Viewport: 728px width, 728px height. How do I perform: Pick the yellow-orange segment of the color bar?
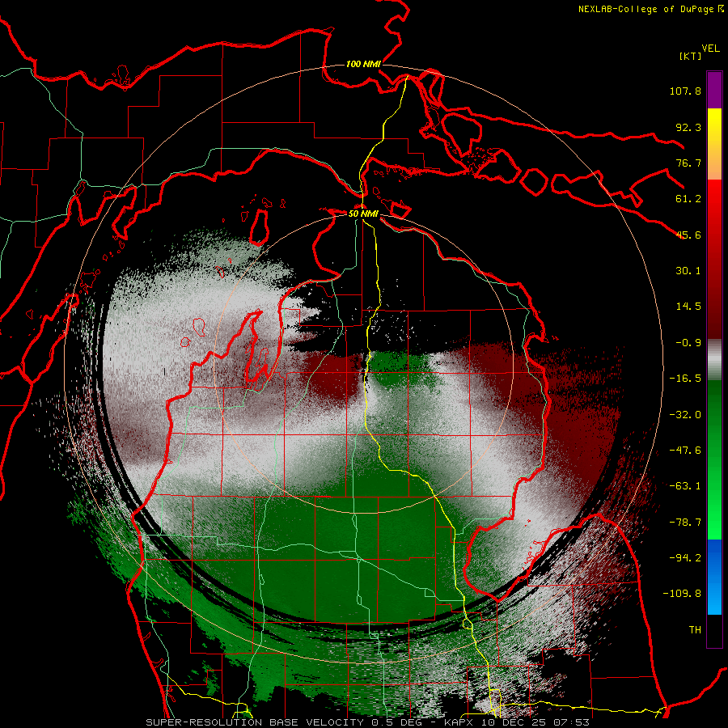[x=714, y=144]
